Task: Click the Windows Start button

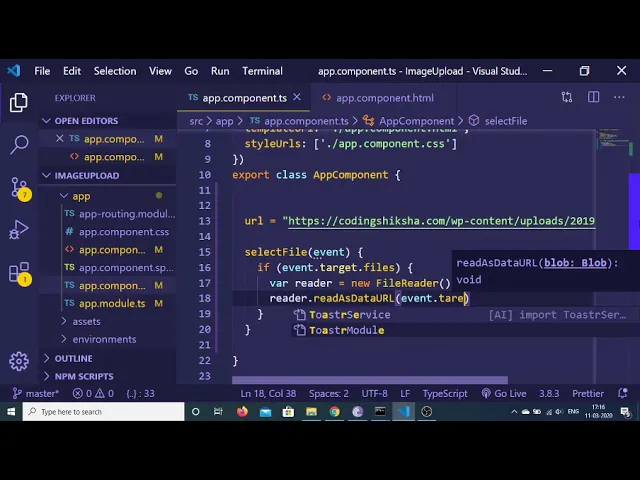Action: point(11,411)
